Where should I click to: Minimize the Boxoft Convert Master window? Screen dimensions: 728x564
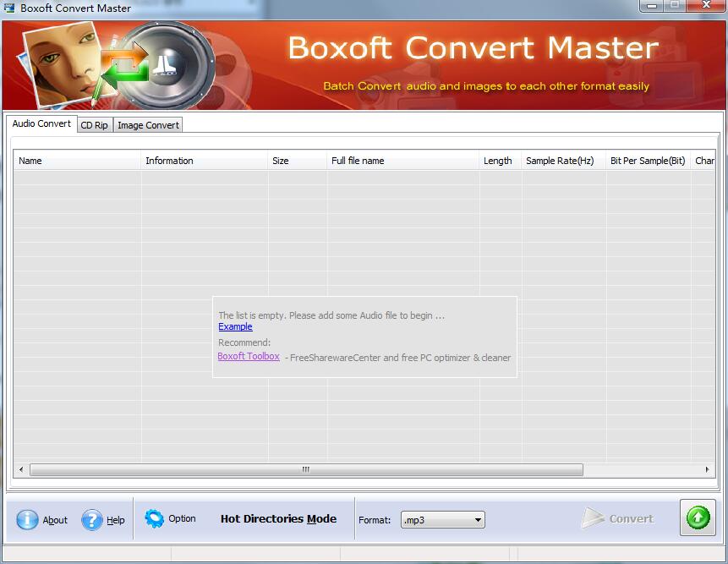pyautogui.click(x=652, y=6)
